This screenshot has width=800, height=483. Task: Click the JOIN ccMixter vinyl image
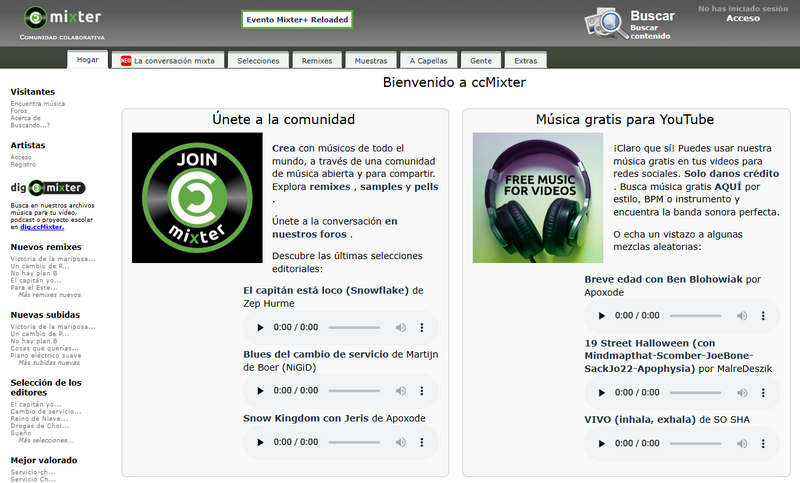click(197, 198)
